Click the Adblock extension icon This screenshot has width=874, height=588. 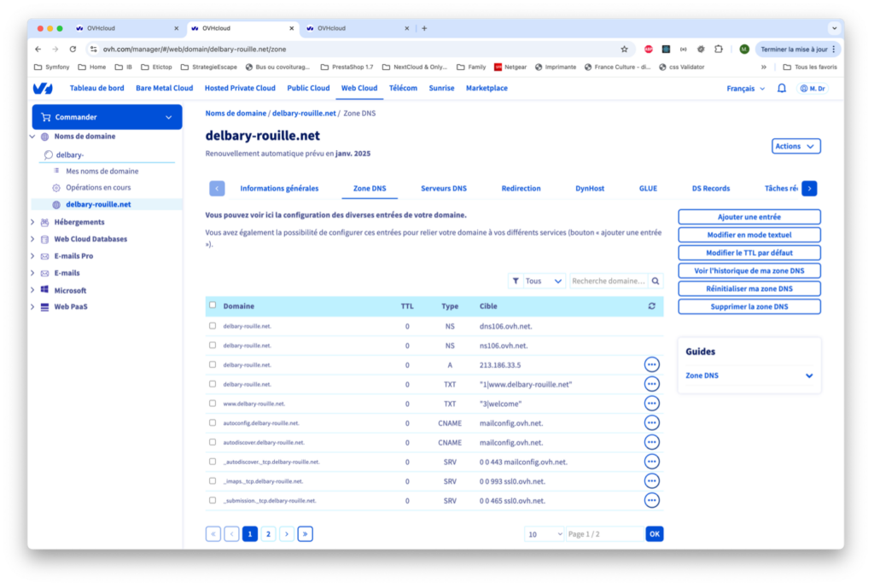[649, 49]
